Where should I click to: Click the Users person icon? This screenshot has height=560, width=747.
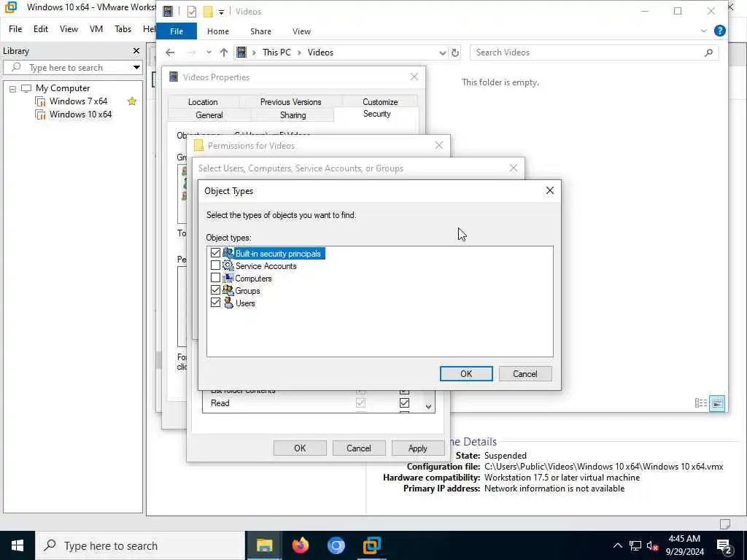point(228,303)
